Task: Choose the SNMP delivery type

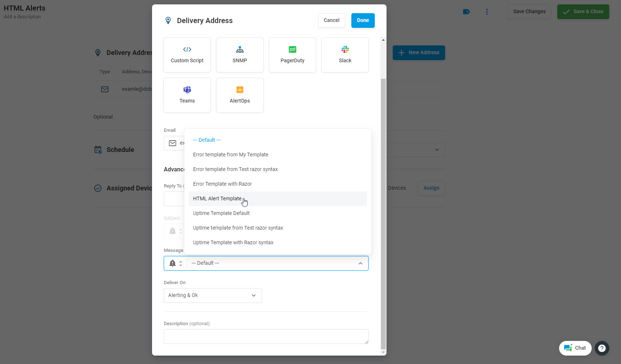Action: point(240,55)
